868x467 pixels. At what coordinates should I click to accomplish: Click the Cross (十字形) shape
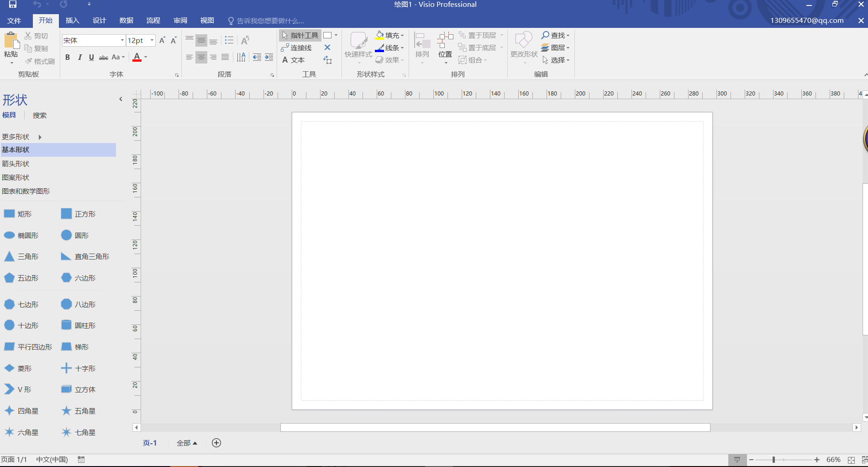point(79,368)
